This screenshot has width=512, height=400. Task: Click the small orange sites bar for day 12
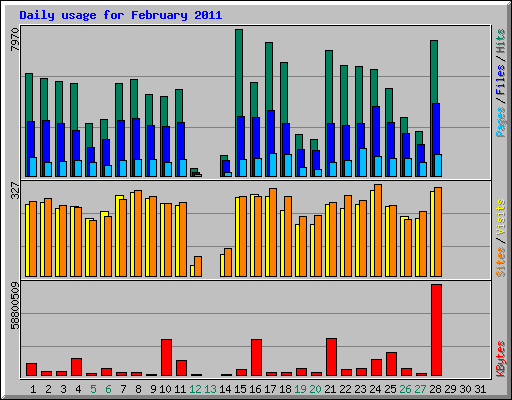point(198,266)
